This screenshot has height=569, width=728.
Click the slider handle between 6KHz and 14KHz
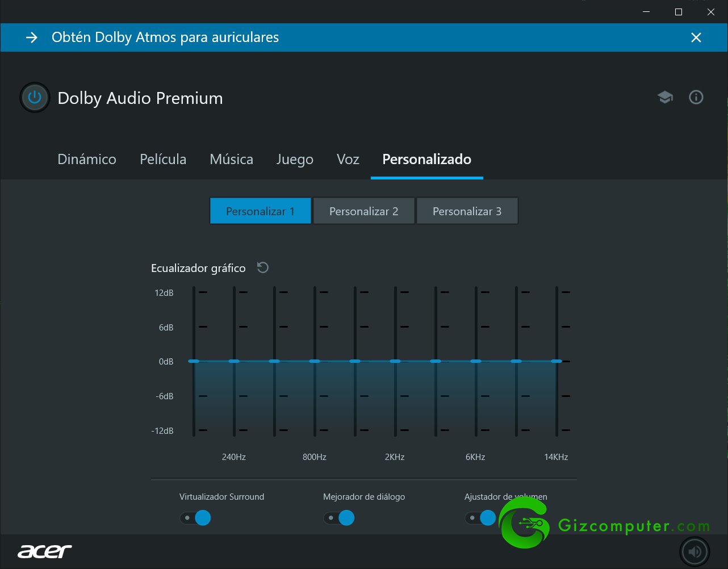516,361
